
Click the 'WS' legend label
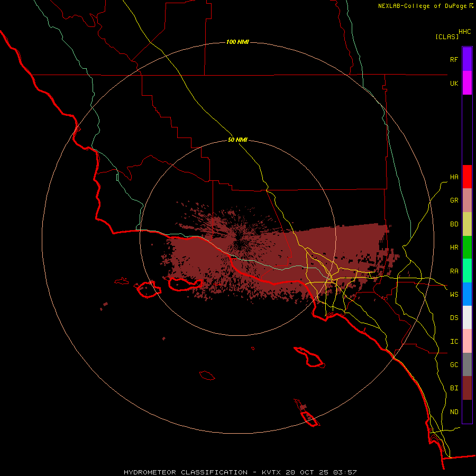click(x=454, y=295)
